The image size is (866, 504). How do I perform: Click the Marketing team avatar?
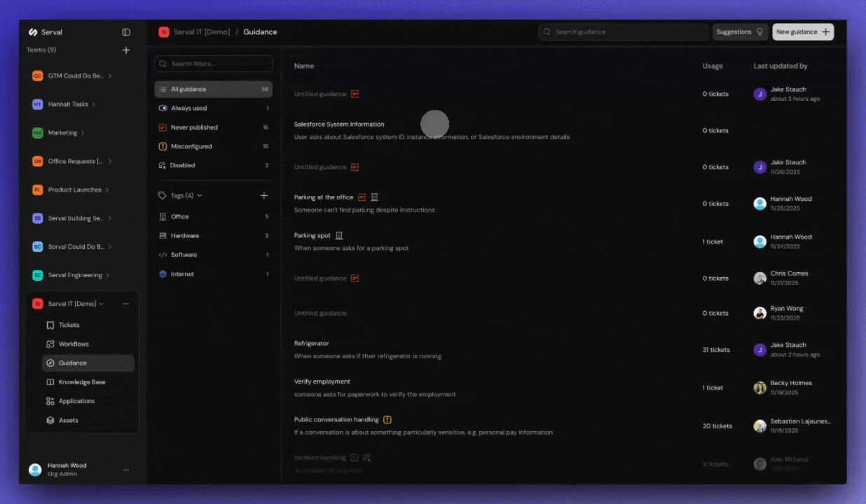(38, 133)
